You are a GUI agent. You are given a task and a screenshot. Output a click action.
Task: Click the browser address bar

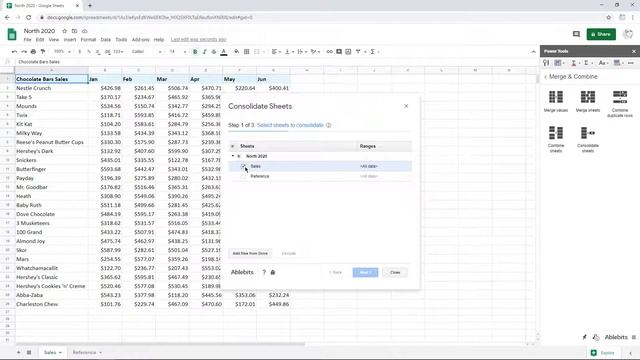[318, 18]
